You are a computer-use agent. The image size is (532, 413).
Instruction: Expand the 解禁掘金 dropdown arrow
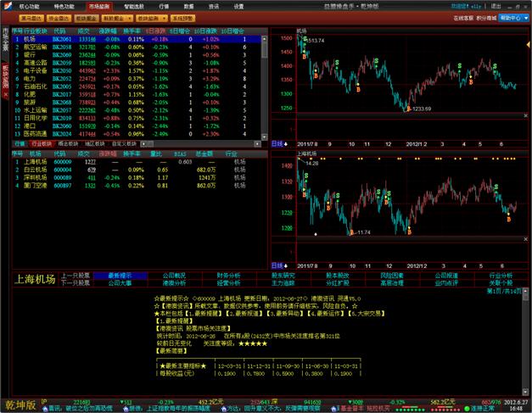point(130,19)
